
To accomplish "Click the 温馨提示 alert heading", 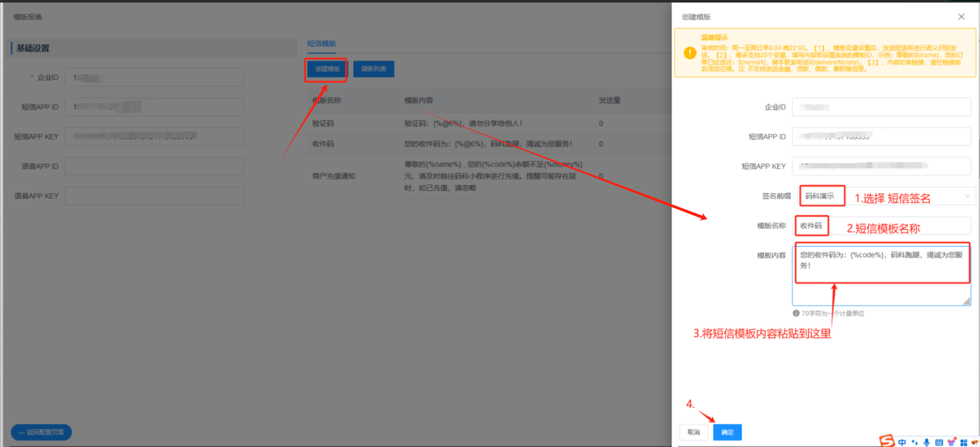I will 714,37.
